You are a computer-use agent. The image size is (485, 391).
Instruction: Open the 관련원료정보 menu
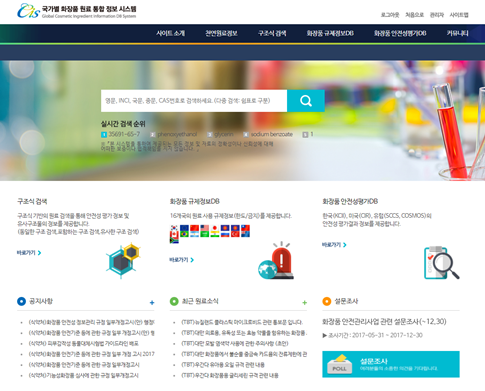click(221, 33)
